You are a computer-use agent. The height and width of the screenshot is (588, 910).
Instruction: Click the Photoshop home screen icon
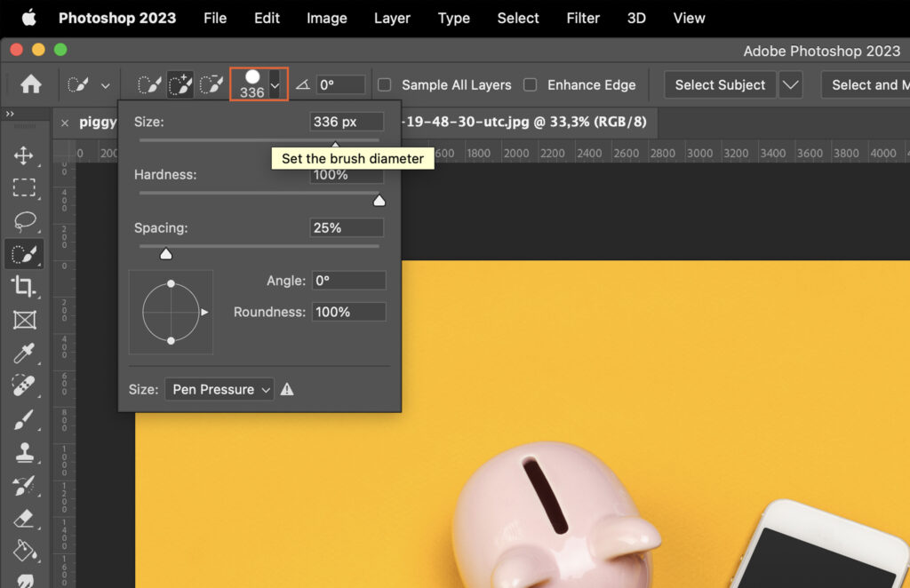coord(33,84)
